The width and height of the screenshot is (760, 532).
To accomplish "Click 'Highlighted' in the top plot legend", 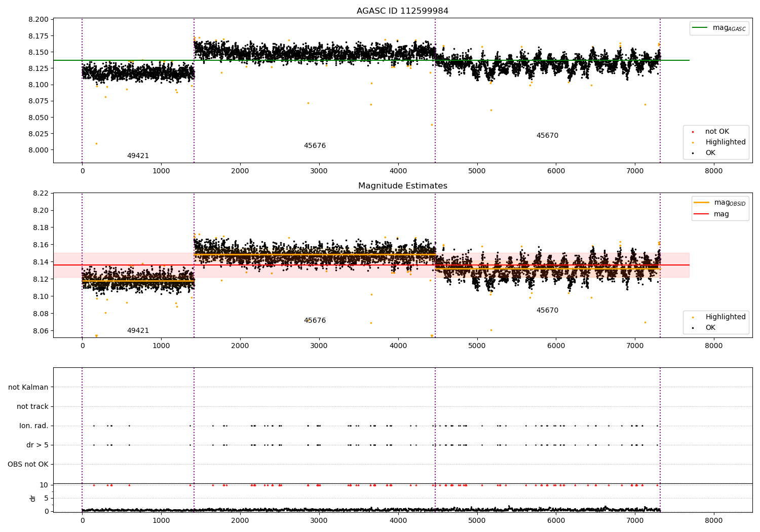I will pyautogui.click(x=726, y=142).
